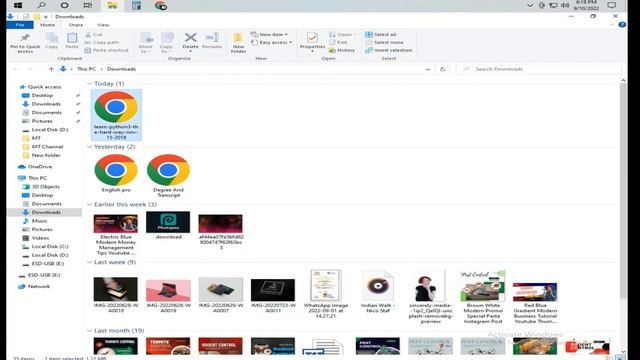Create a New folder from ribbon
The height and width of the screenshot is (360, 640).
click(x=238, y=43)
